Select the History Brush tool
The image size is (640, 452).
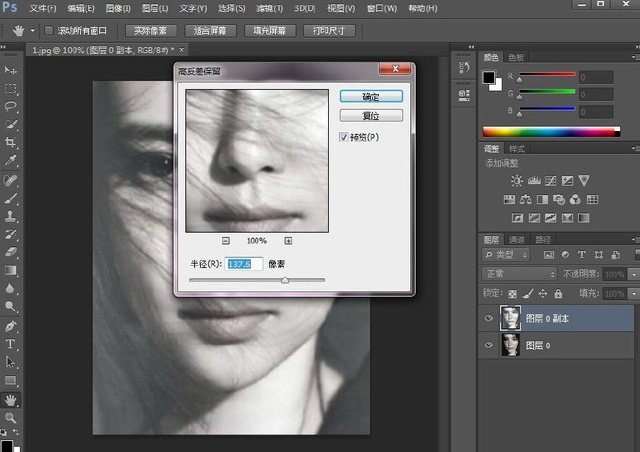[11, 234]
